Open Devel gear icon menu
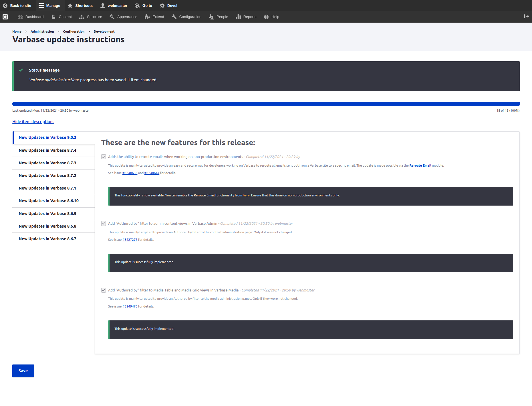 pos(162,6)
